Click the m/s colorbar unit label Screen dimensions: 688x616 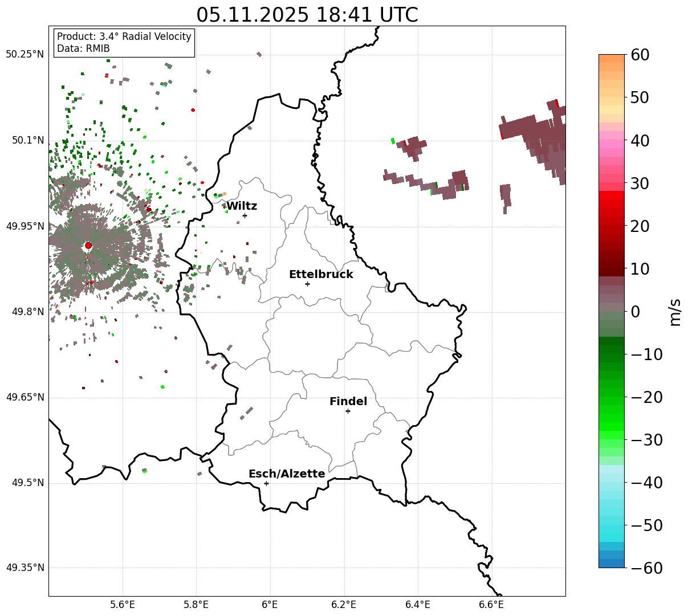pyautogui.click(x=675, y=311)
